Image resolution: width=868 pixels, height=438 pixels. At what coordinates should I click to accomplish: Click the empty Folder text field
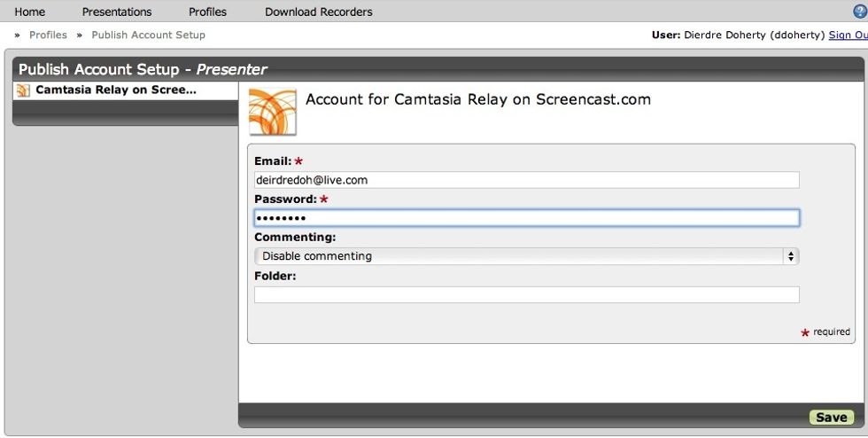526,295
